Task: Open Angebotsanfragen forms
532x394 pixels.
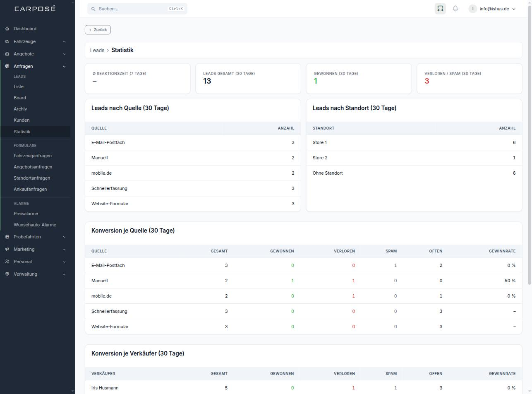Action: pos(33,167)
